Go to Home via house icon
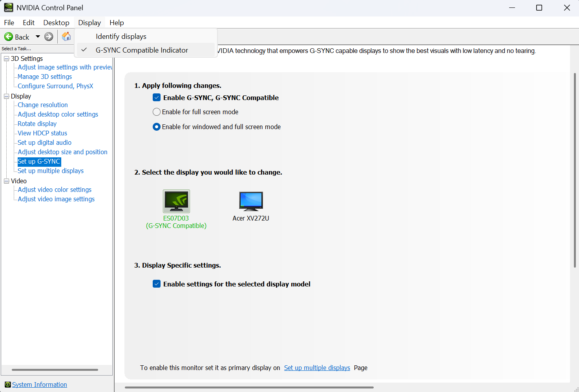579x392 pixels. (x=67, y=36)
